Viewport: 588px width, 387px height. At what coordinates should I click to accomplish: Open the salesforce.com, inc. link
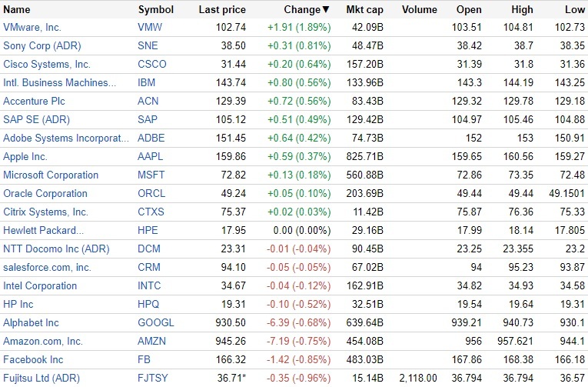click(47, 268)
